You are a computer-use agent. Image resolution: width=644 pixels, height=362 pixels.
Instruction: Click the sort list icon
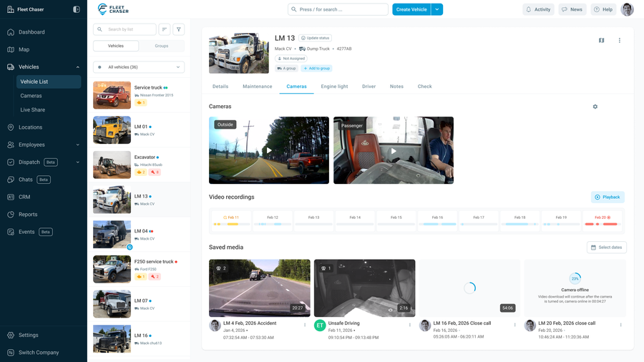[x=165, y=29]
